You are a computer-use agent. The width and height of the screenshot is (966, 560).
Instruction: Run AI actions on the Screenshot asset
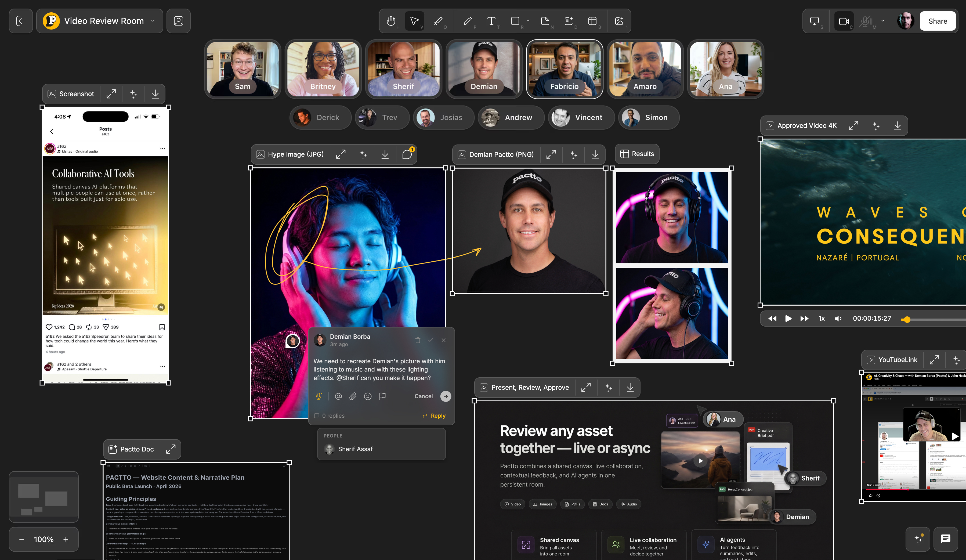[x=133, y=94]
